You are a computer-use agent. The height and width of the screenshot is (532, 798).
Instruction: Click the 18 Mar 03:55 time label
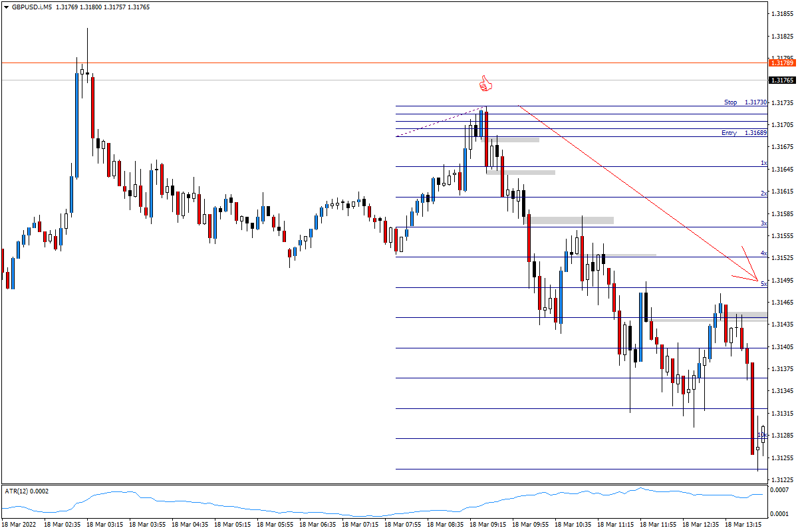click(x=147, y=525)
